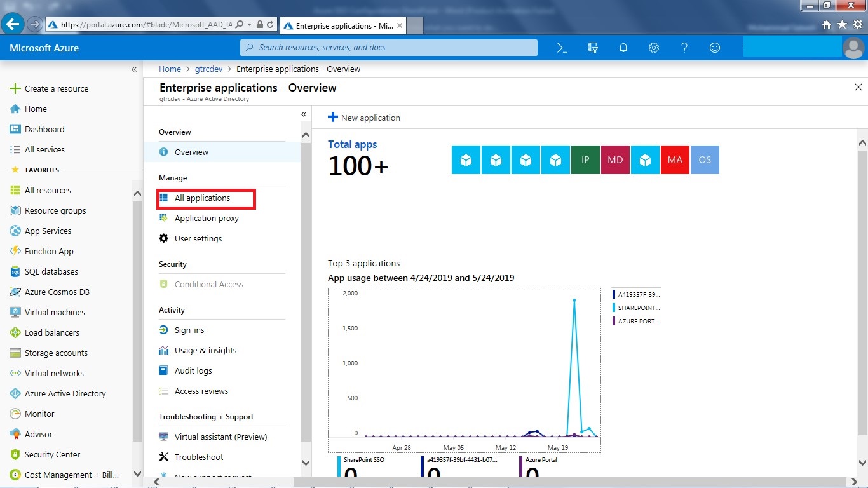The width and height of the screenshot is (868, 488).
Task: Switch to the Enterprise applications browser tab
Action: pos(342,26)
